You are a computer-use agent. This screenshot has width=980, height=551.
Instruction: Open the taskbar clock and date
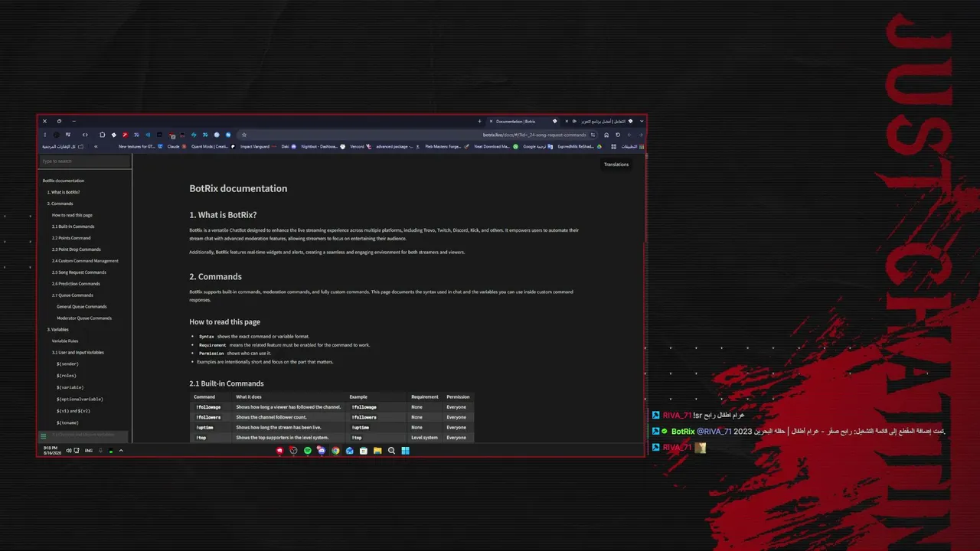(51, 451)
